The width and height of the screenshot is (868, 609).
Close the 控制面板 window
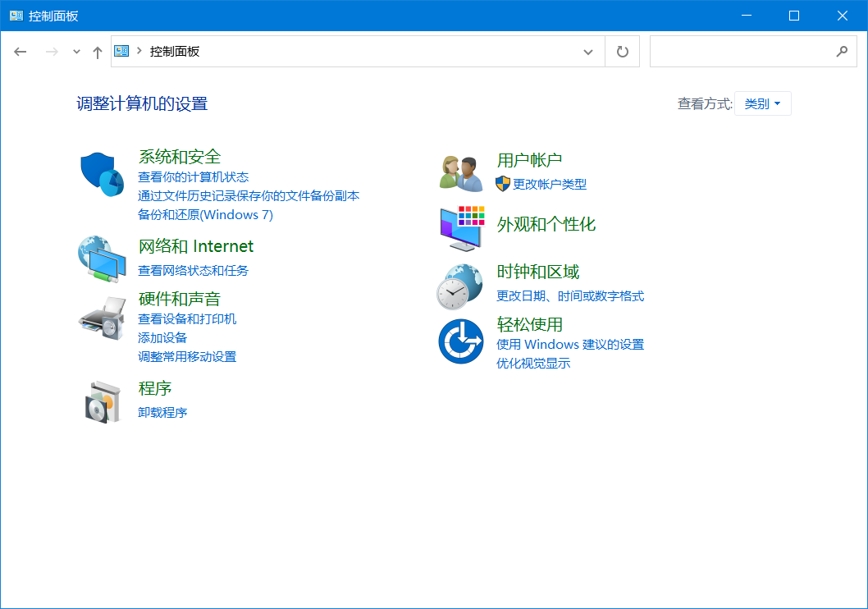click(842, 16)
